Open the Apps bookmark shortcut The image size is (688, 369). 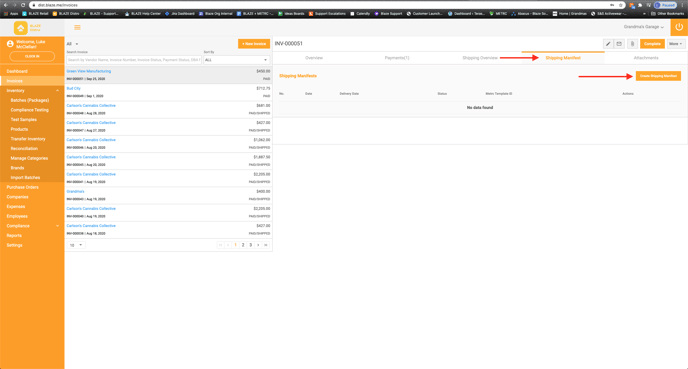(11, 14)
